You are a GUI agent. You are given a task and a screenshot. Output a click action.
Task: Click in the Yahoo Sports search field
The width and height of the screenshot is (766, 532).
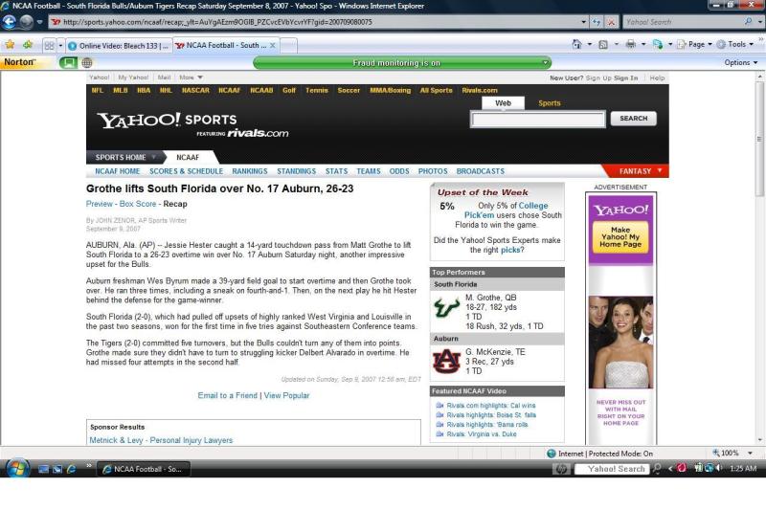[538, 119]
